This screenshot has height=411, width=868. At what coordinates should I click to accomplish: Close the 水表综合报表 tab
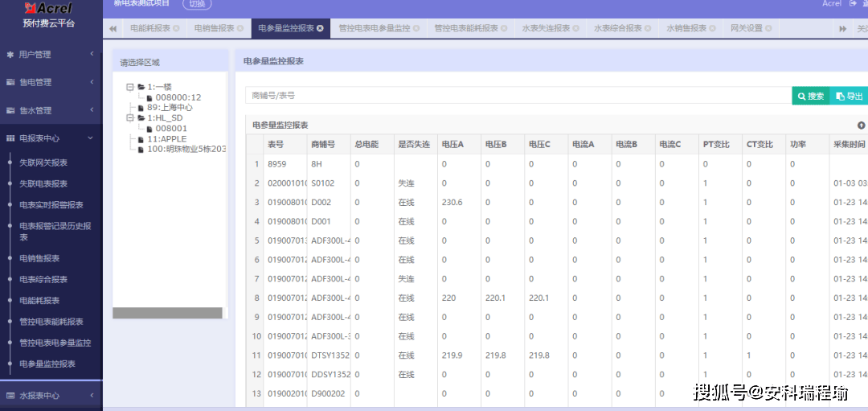coord(649,28)
